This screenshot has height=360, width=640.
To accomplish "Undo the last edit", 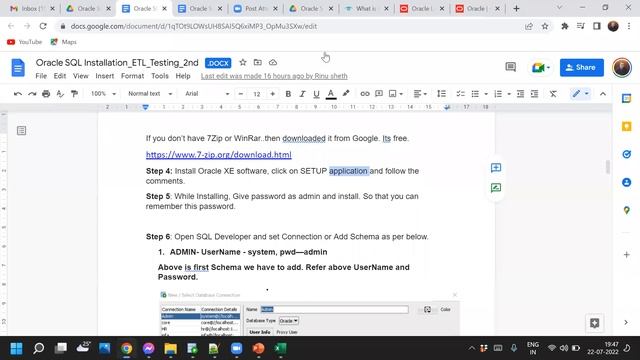I will [x=18, y=94].
